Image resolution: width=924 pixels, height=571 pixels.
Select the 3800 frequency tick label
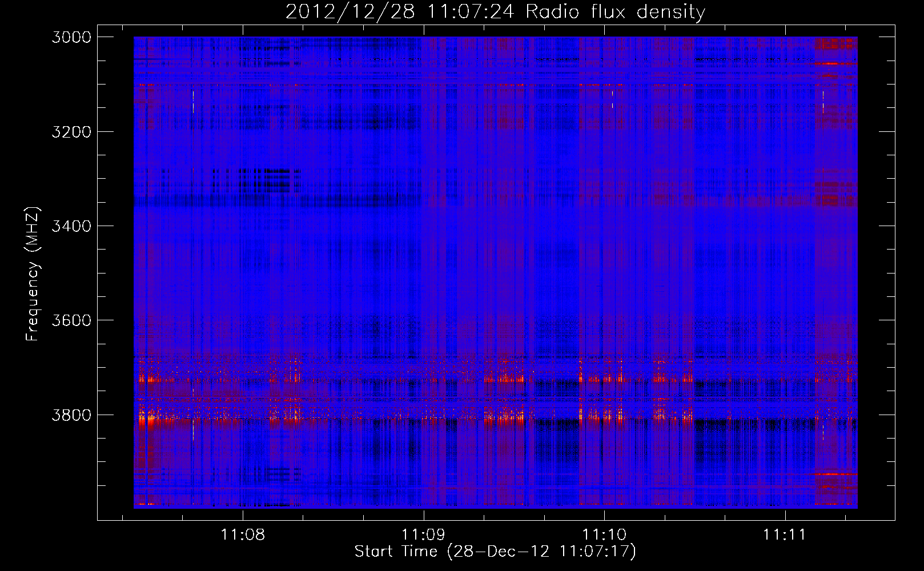pos(71,415)
